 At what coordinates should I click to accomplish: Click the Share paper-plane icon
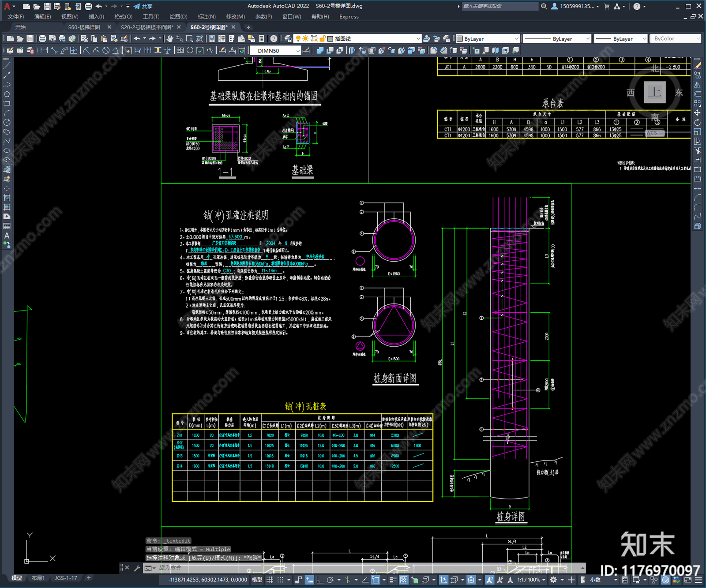click(137, 6)
